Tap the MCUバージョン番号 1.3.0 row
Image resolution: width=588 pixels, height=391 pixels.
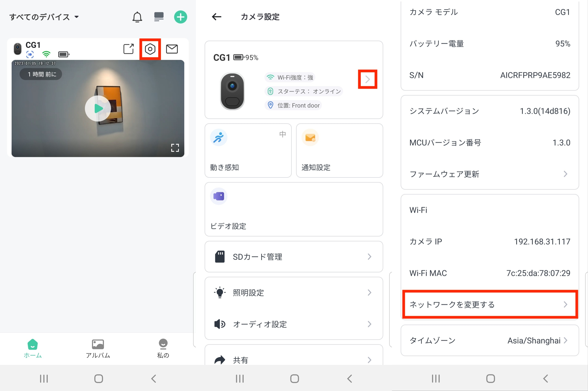click(490, 143)
